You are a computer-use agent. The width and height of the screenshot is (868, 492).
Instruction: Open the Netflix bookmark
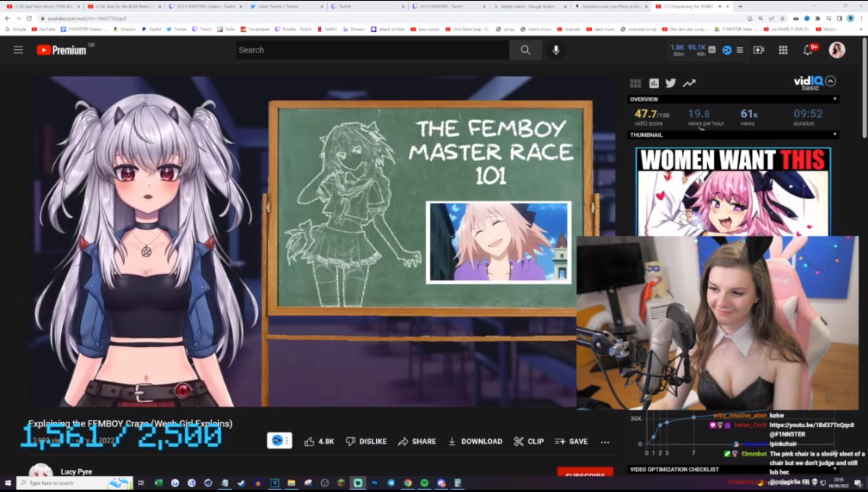pyautogui.click(x=328, y=29)
